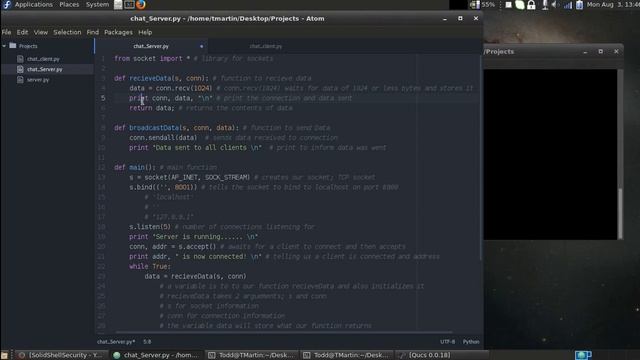Collapse the Projects folder tree arrow

(x=4, y=46)
